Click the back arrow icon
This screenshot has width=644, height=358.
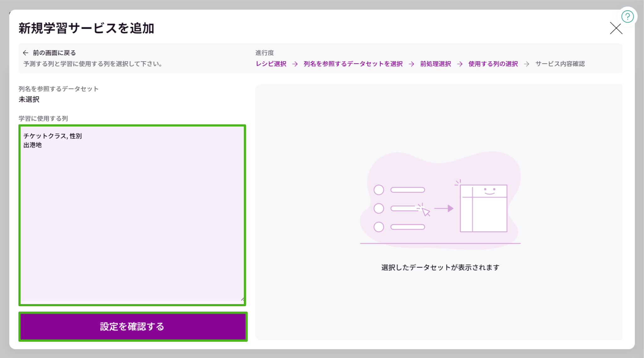pos(26,53)
